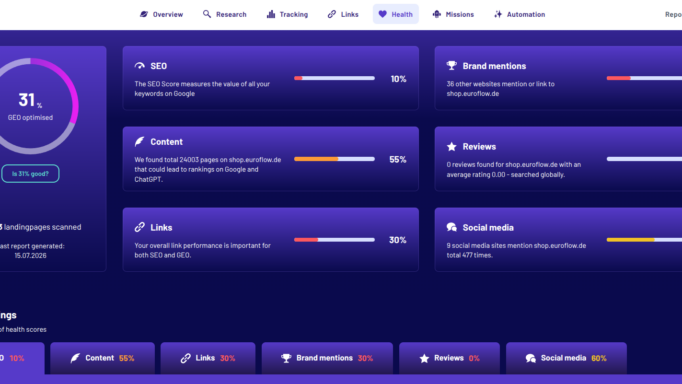This screenshot has height=384, width=682.
Task: Click the chat bubbles icon in Social media card
Action: [451, 227]
